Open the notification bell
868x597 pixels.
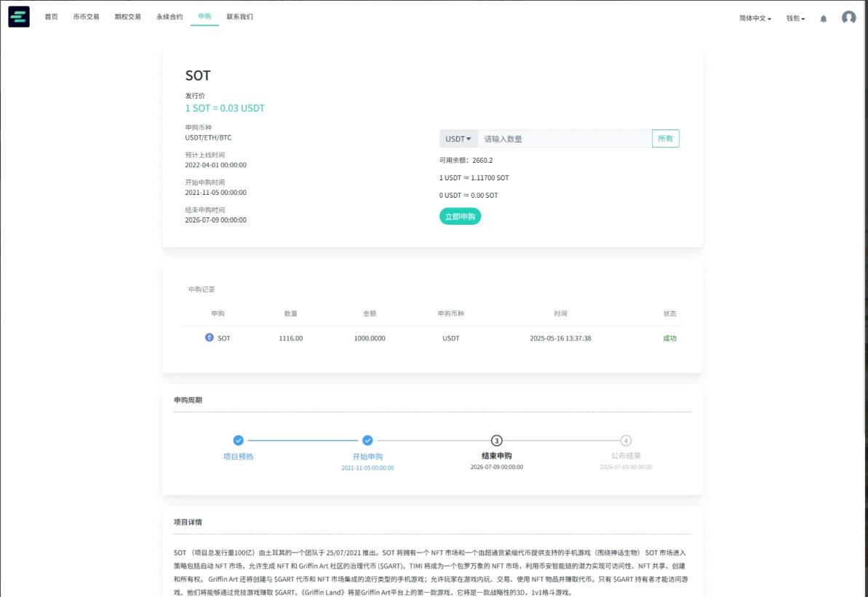(824, 19)
